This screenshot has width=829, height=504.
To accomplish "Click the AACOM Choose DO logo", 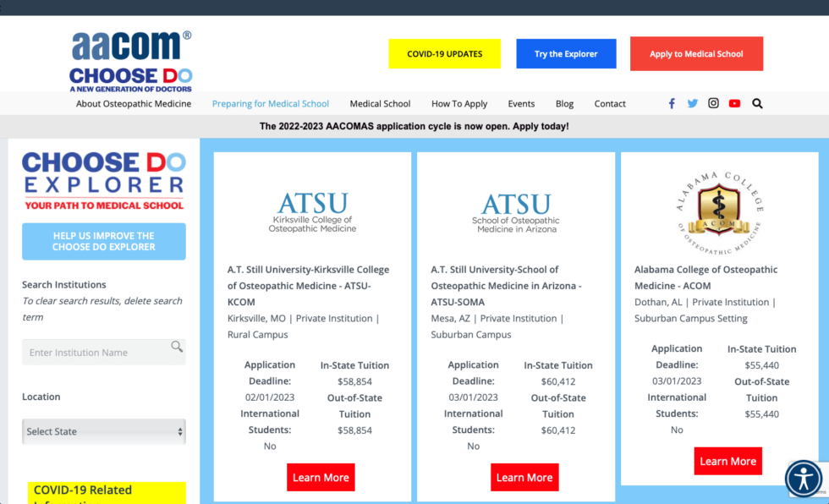I will click(x=131, y=59).
